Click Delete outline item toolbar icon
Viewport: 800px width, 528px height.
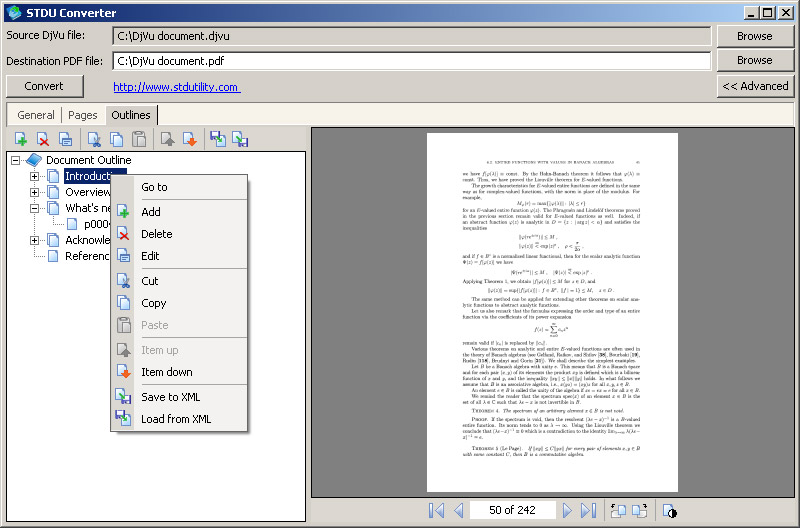43,139
